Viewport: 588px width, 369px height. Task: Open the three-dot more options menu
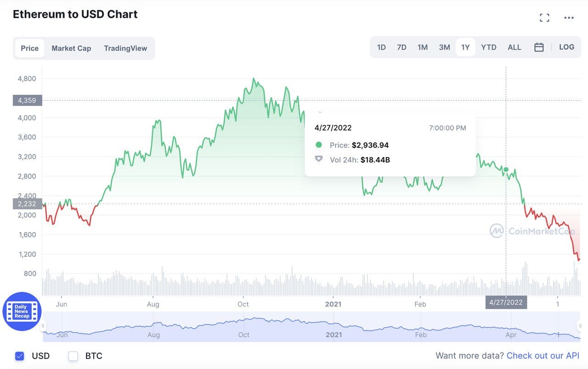point(569,18)
